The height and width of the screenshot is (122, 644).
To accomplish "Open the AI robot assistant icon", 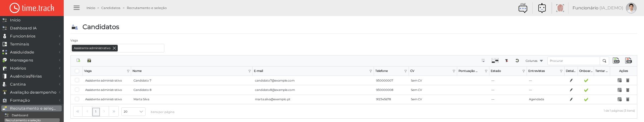I will click(x=542, y=8).
